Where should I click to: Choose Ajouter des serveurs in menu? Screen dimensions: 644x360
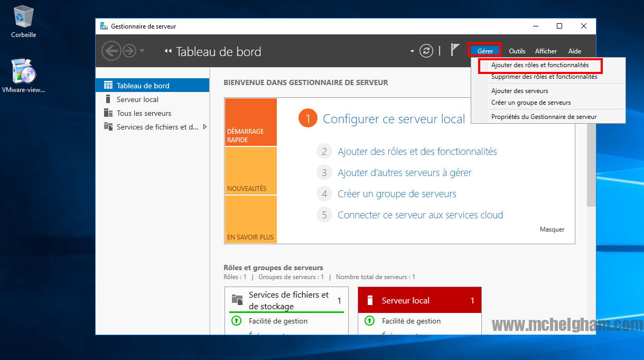520,91
